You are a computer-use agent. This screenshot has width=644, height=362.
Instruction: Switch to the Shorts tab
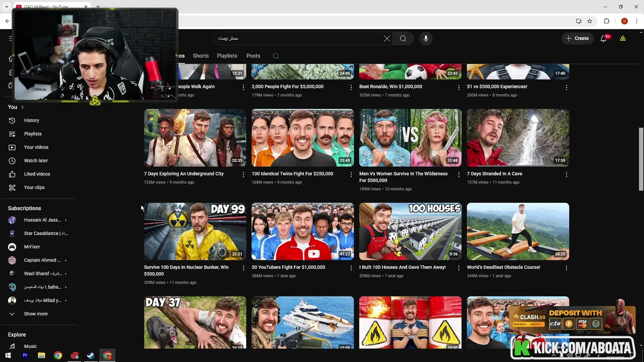(201, 56)
